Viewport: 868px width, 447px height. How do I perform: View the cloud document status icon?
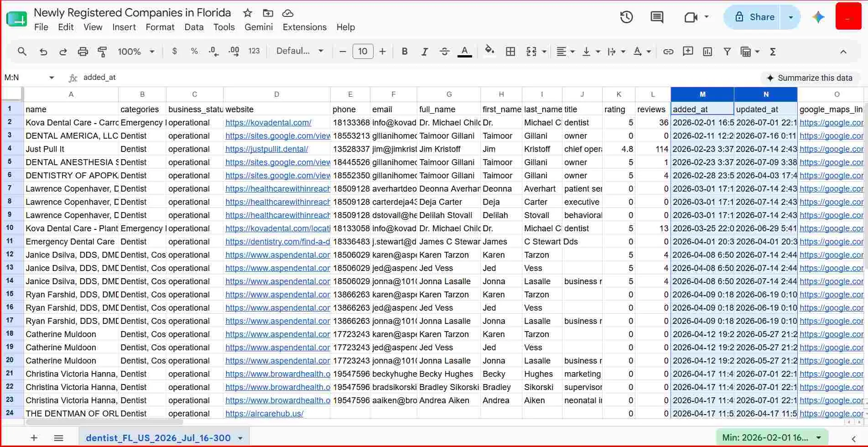(288, 13)
